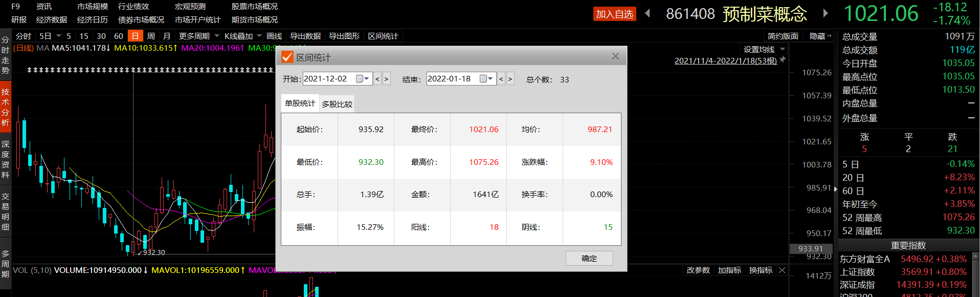This screenshot has width=980, height=297.
Task: Open the end date calendar picker
Action: tap(486, 79)
